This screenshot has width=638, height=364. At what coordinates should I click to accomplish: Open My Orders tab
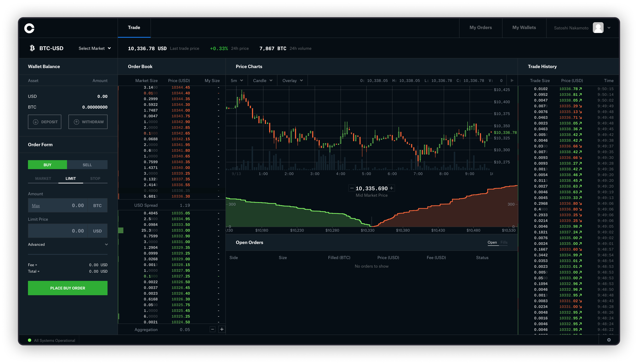481,27
